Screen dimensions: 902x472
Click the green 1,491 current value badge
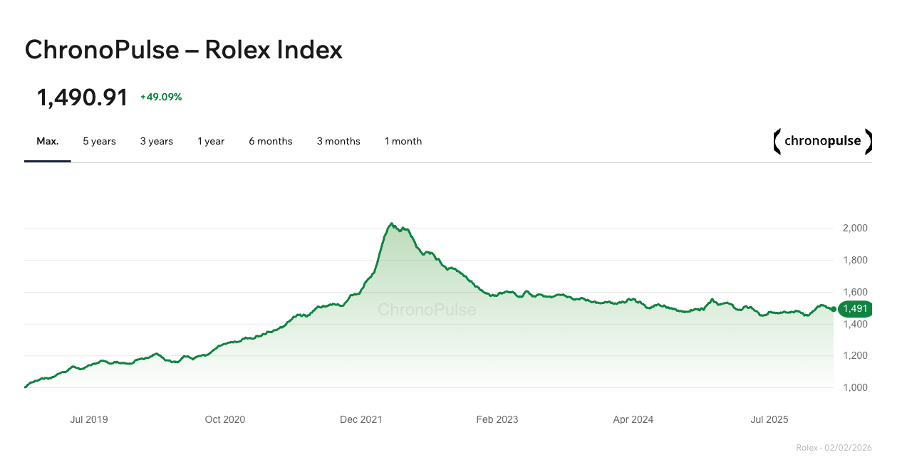pos(855,309)
